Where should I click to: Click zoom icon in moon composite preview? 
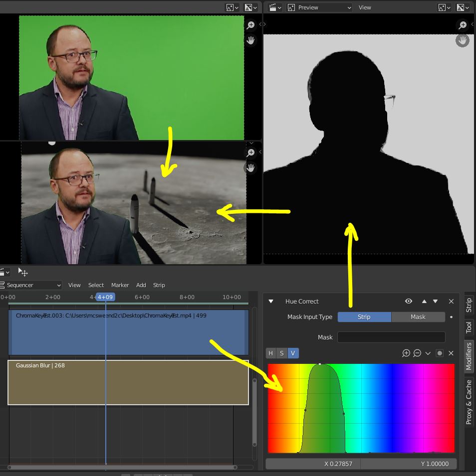250,153
